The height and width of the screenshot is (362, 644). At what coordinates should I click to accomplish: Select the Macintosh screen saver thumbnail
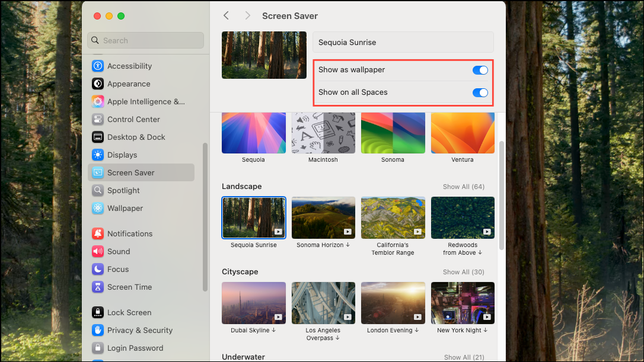pos(323,133)
